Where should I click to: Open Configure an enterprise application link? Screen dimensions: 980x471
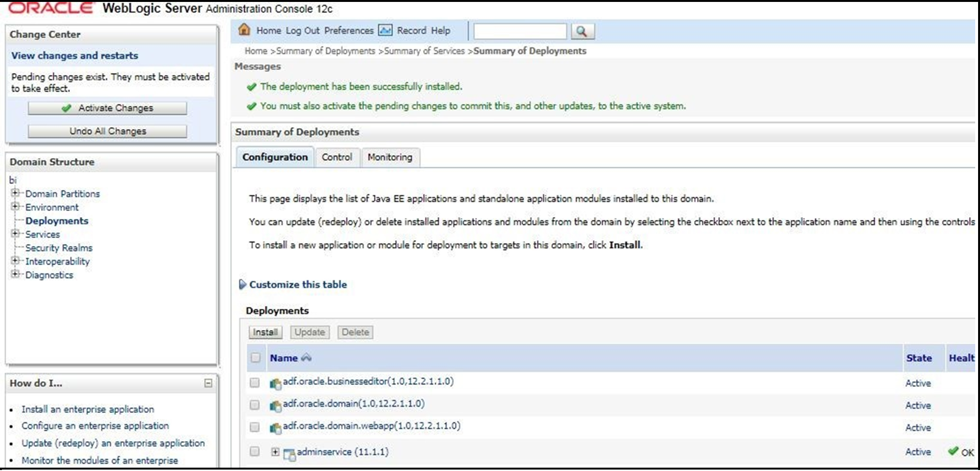[x=95, y=426]
